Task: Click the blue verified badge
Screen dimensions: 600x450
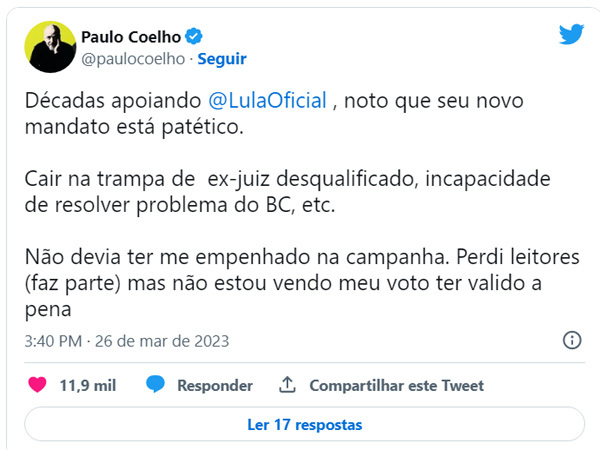Action: [194, 37]
